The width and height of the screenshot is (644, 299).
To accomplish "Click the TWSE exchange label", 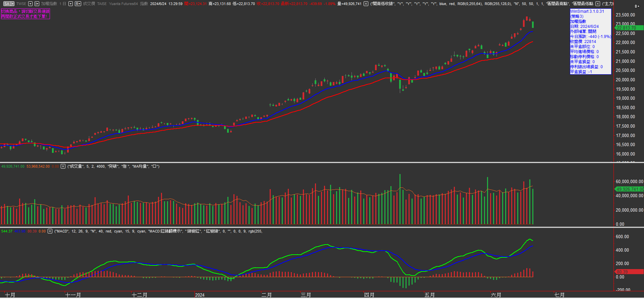I will (x=21, y=4).
